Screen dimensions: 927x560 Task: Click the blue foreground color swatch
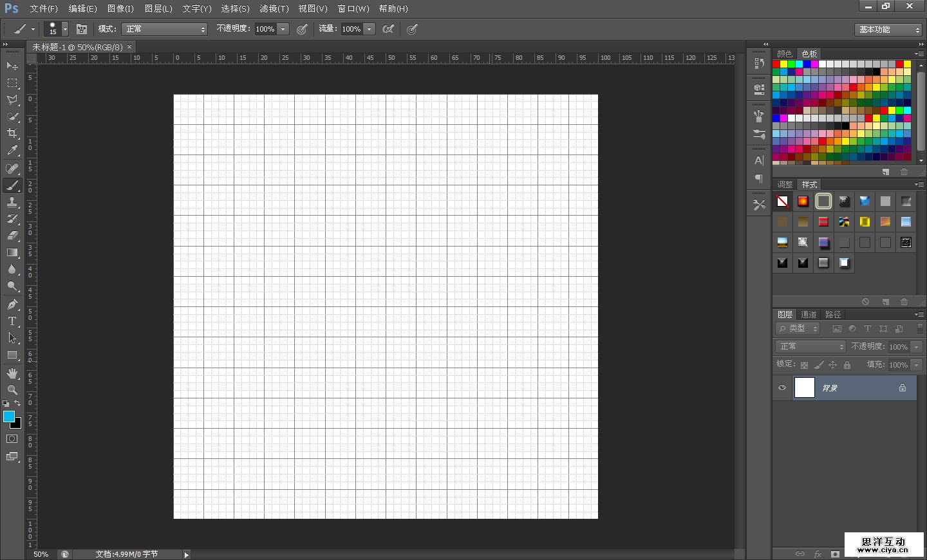(x=8, y=416)
